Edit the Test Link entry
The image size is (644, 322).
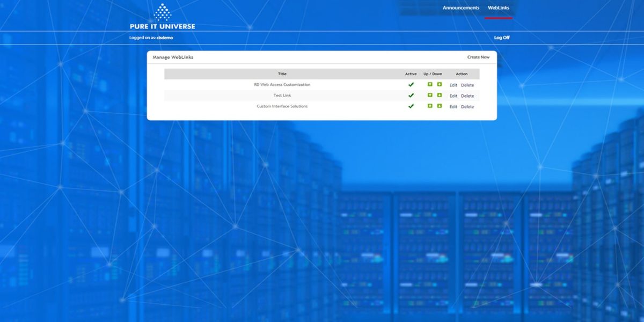[453, 96]
